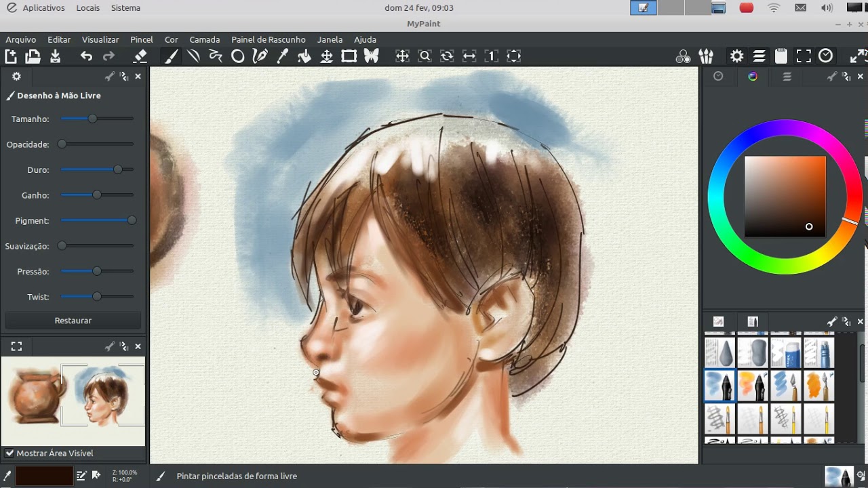Screen dimensions: 868x488
Task: Select the color picker eyedropper tool
Action: click(x=282, y=56)
